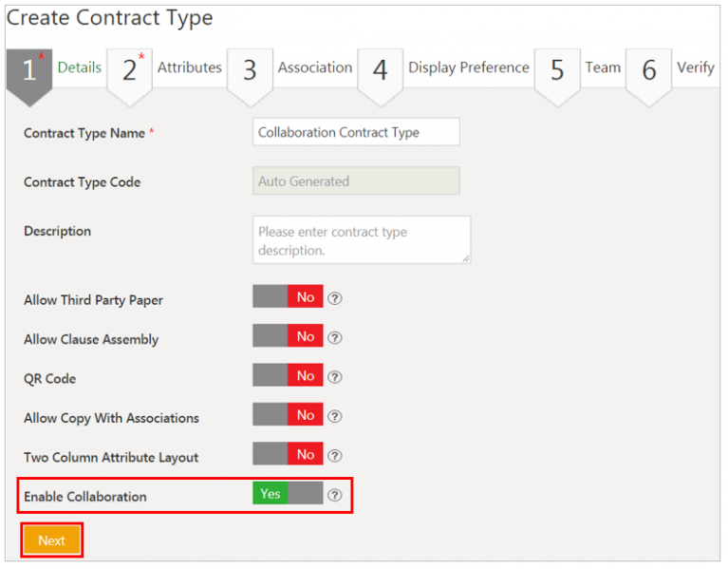Click help icon next to Allow Third Party Paper
Image resolution: width=728 pixels, height=569 pixels.
tap(334, 298)
